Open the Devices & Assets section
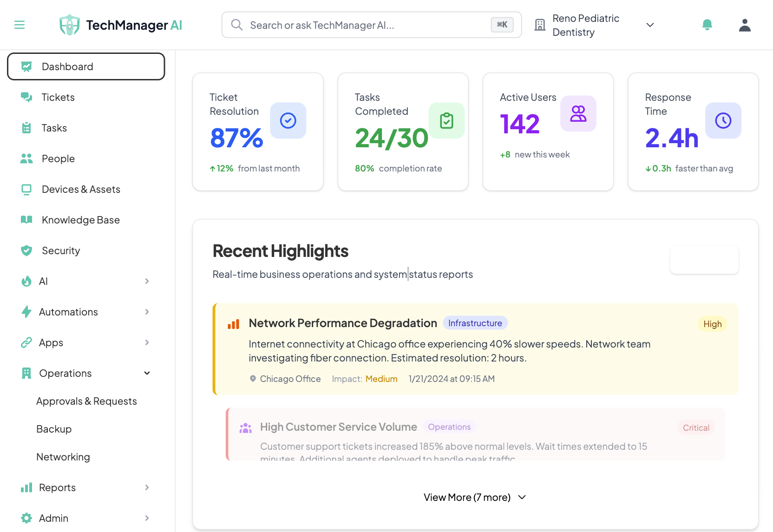The image size is (773, 532). [x=80, y=189]
